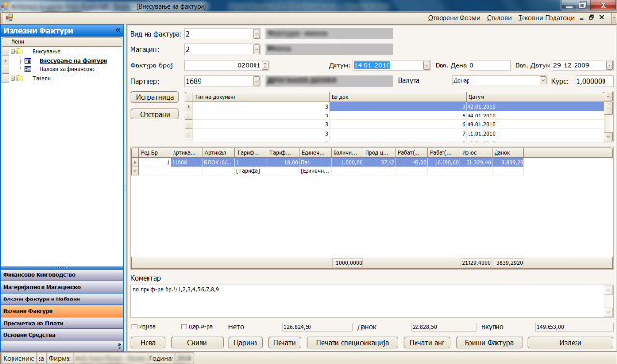Switch to Материјално и Магацинско section

[x=62, y=287]
